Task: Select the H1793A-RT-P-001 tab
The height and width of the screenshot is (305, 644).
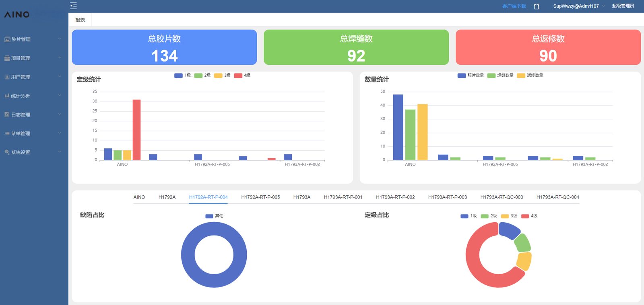Action: (343, 197)
